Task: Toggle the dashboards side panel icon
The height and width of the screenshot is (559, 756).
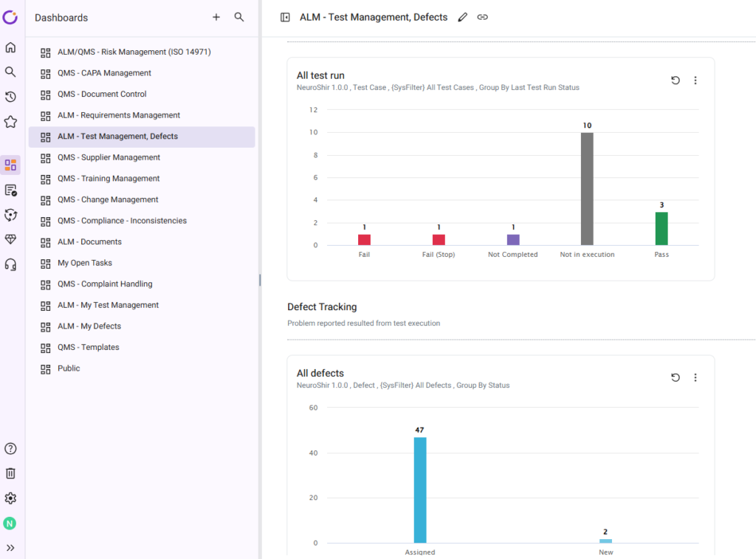Action: coord(285,18)
